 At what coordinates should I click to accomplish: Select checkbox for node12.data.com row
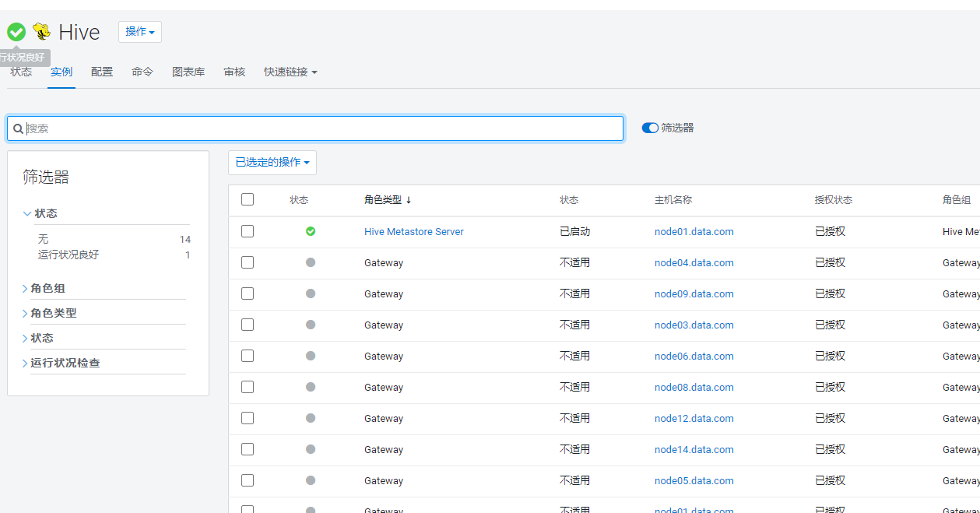pos(248,418)
